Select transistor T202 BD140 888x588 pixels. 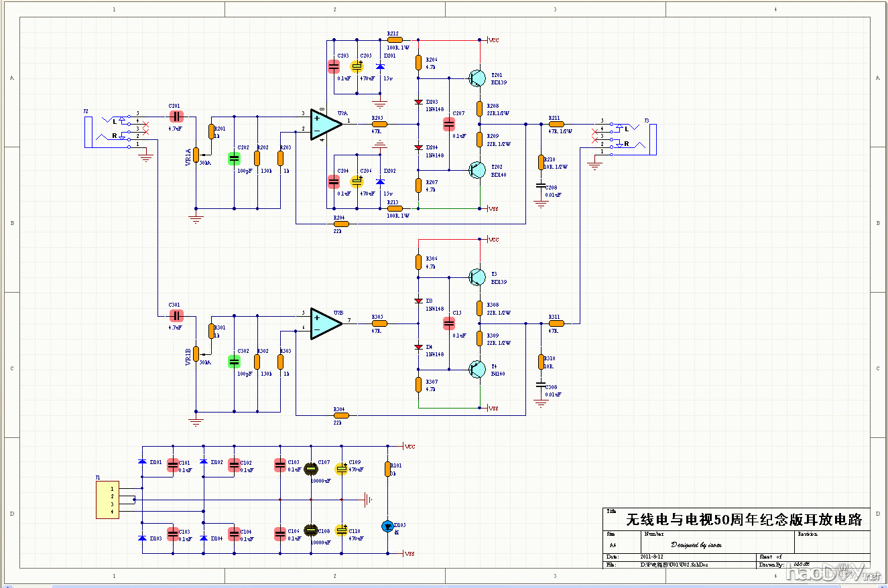point(477,170)
